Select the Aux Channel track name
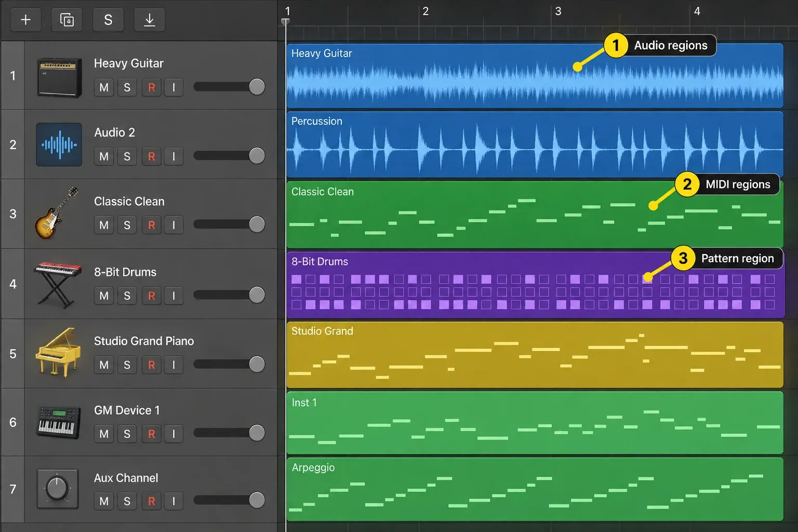Viewport: 798px width, 532px height. [x=126, y=478]
